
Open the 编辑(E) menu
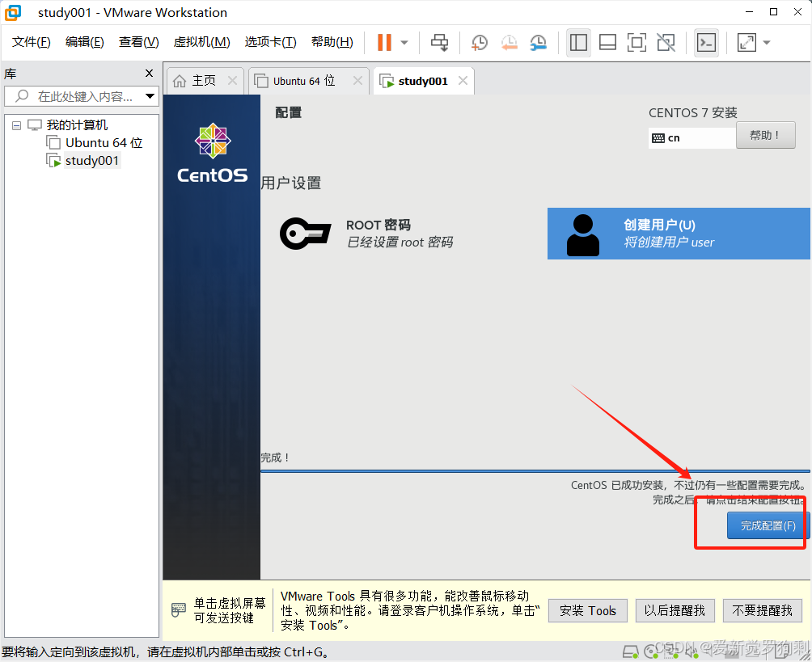85,42
